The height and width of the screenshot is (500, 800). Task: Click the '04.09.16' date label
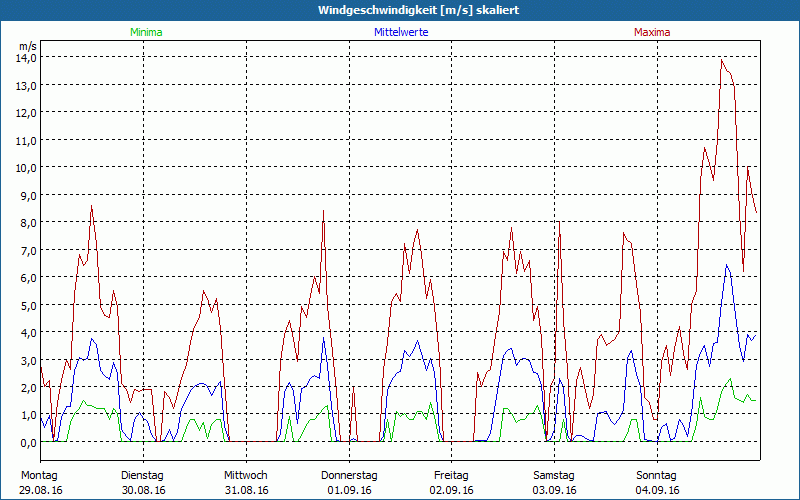657,490
